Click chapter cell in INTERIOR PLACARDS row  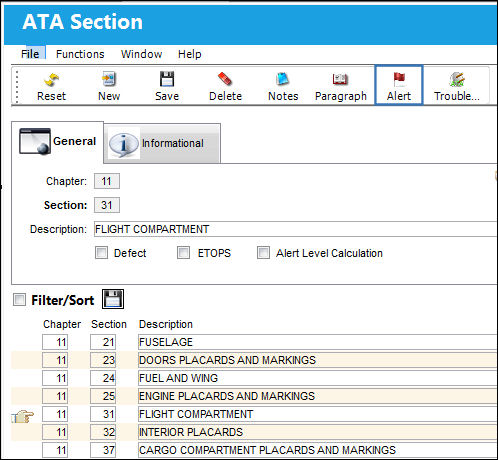[55, 432]
